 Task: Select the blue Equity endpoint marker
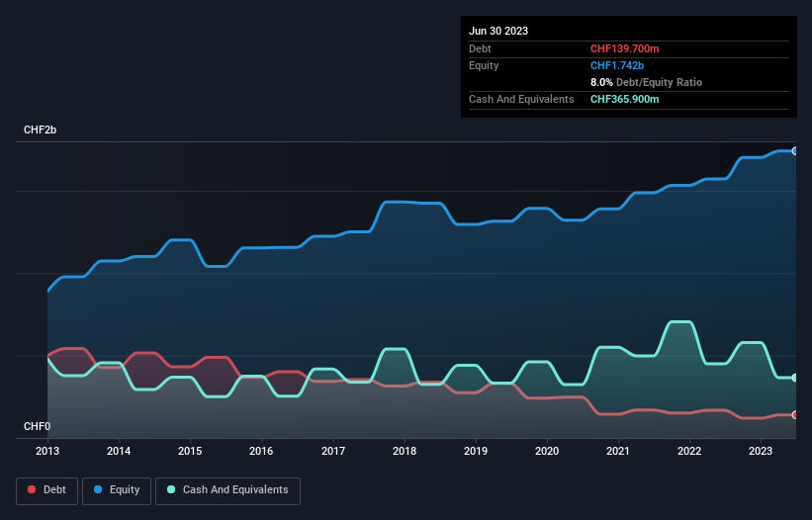794,151
